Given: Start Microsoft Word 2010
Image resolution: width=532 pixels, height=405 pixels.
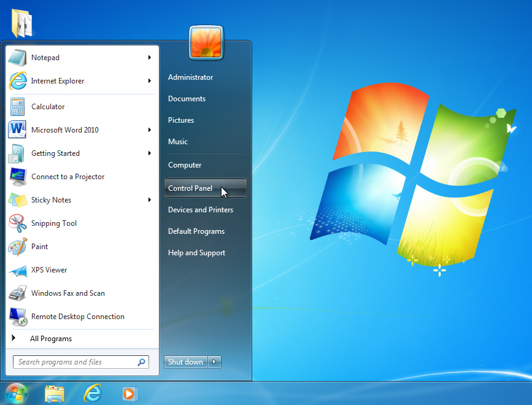Looking at the screenshot, I should 69,129.
